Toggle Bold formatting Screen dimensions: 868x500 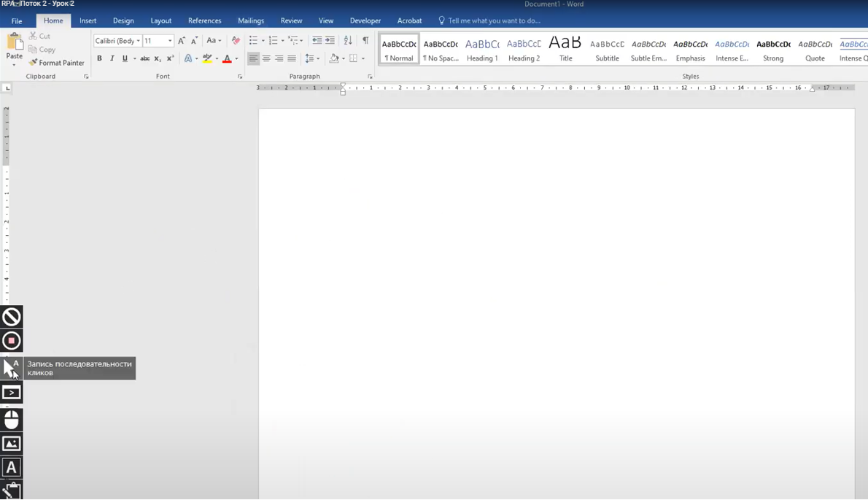(x=99, y=58)
